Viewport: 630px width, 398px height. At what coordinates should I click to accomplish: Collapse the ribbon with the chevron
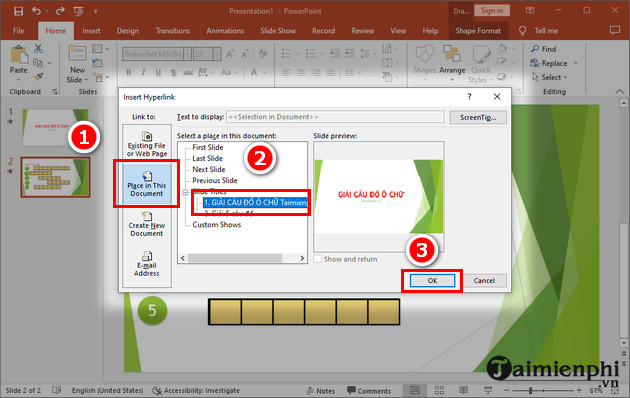(619, 92)
